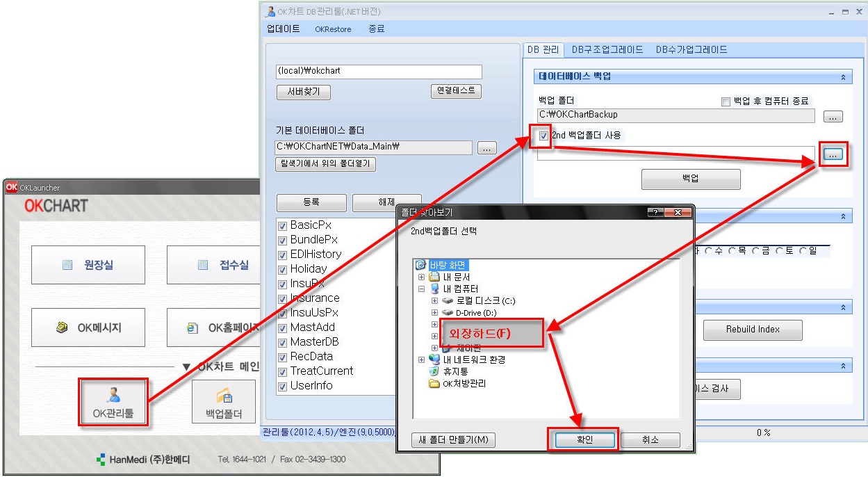Image resolution: width=868 pixels, height=477 pixels.
Task: Select the 수 weekday radio button
Action: pos(709,250)
